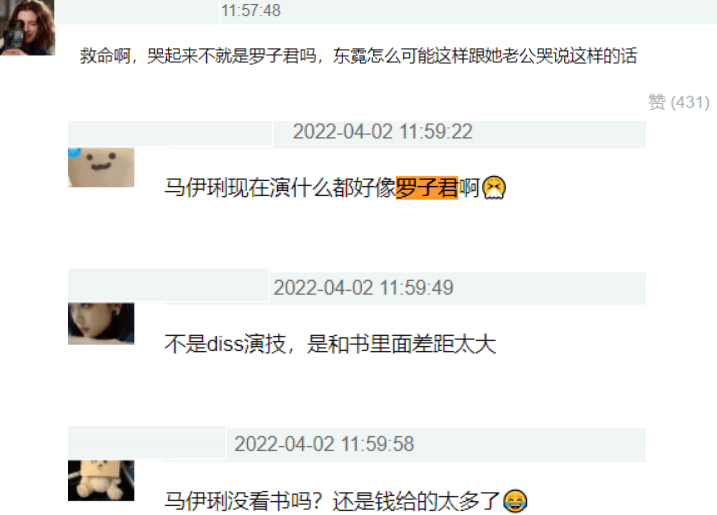This screenshot has height=515, width=717.
Task: Click the blurred username above plush toy avatar
Action: (x=147, y=443)
